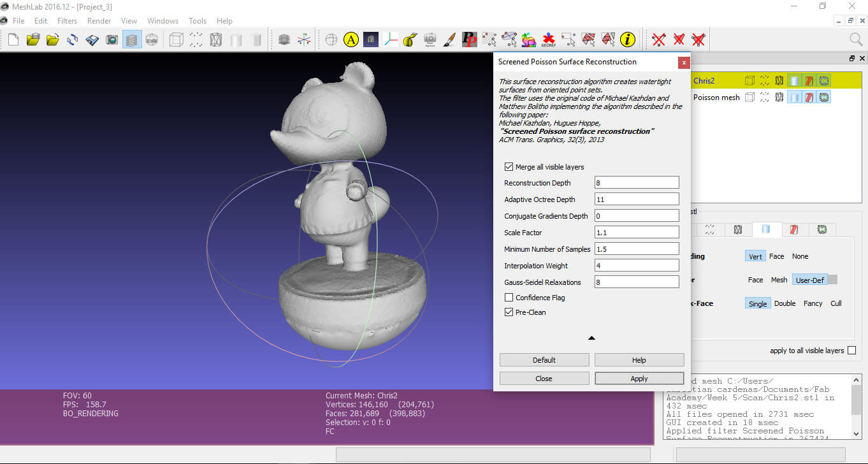Open the yellow 'A' annotation tool
The image size is (868, 464).
coord(351,40)
